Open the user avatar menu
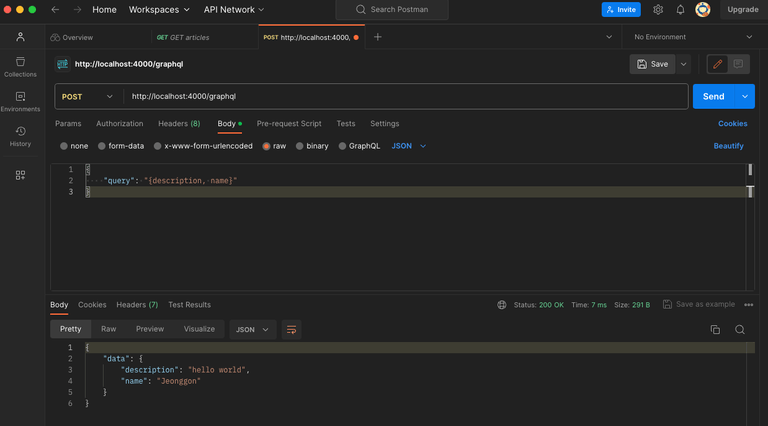 703,10
